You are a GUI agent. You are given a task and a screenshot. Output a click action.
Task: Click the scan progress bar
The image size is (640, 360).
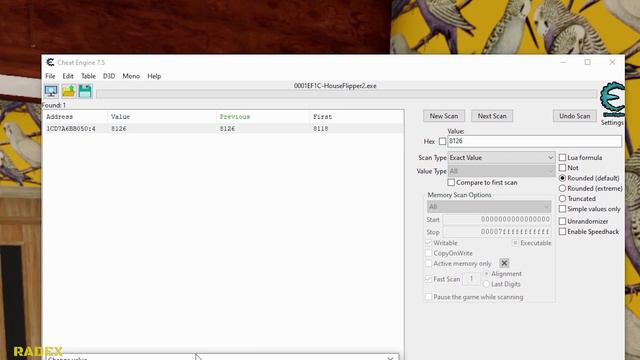coord(346,94)
